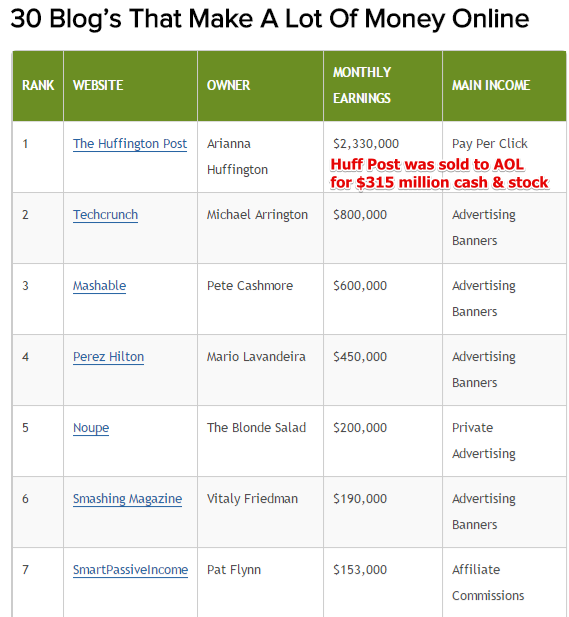This screenshot has width=569, height=617.
Task: Select the $800,000 earnings cell
Action: click(x=383, y=228)
